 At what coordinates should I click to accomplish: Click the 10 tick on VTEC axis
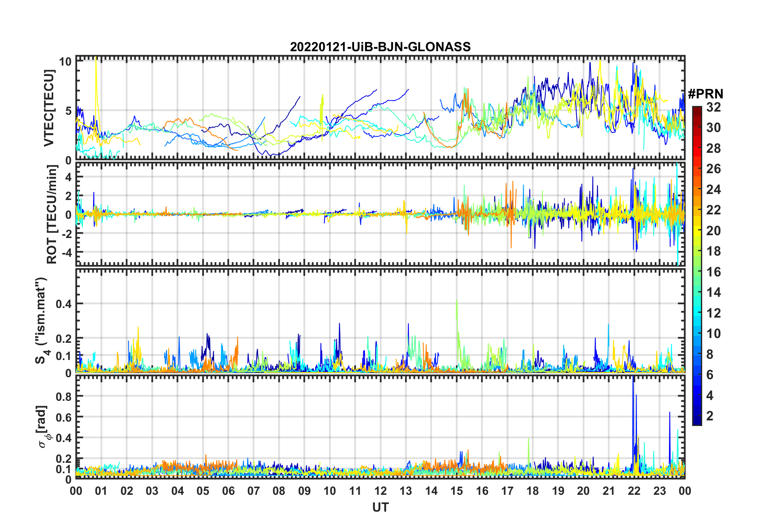[x=65, y=61]
